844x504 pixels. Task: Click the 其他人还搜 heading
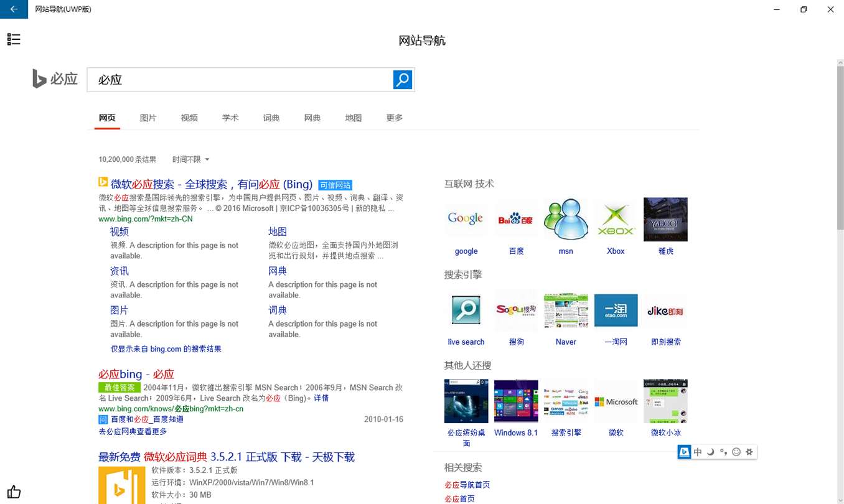(467, 365)
